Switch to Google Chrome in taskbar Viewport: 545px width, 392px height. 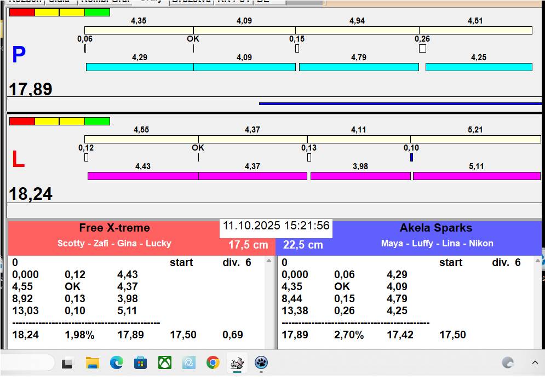[213, 362]
